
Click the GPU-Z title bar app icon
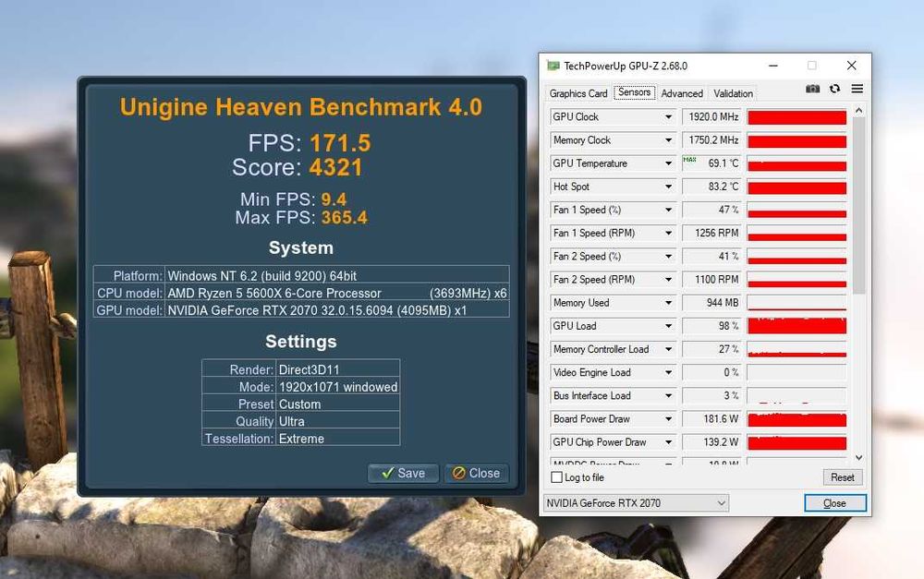coord(553,66)
